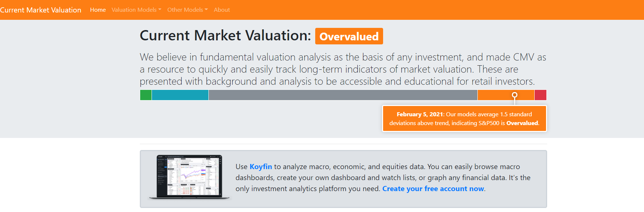Click the caret beside Other Models
The width and height of the screenshot is (644, 212).
click(206, 10)
